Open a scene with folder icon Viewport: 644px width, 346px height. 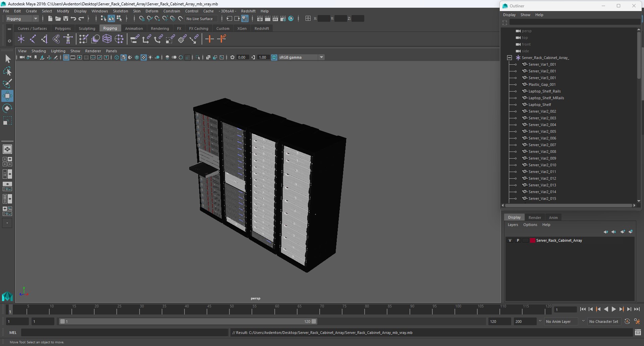[x=58, y=19]
